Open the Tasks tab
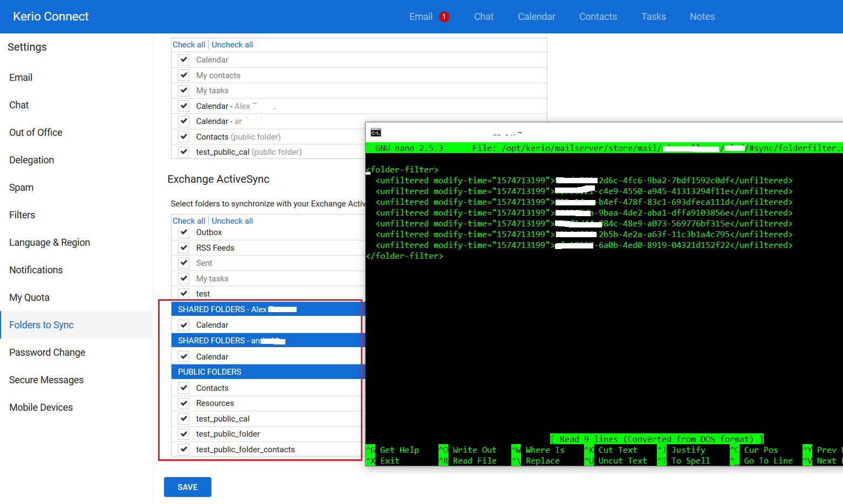Image resolution: width=843 pixels, height=504 pixels. [x=654, y=17]
